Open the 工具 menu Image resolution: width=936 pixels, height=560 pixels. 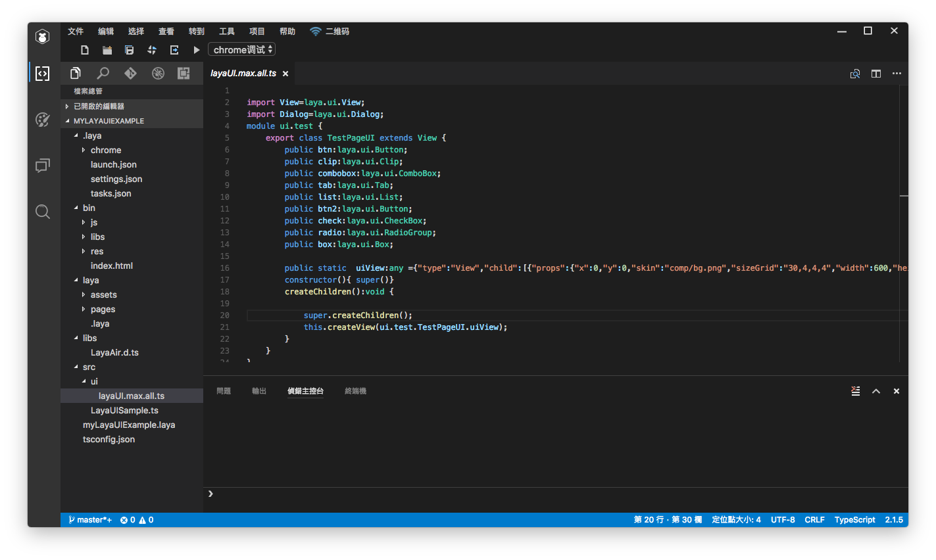226,32
